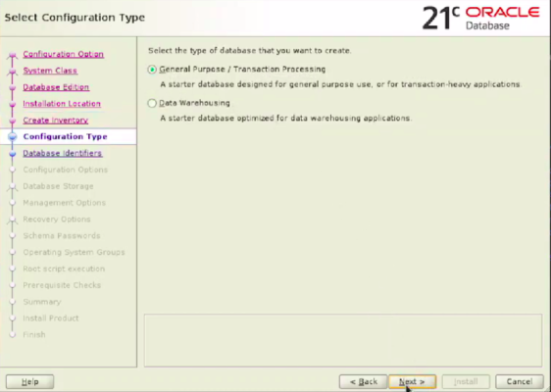Click the Configuration Option step marker icon

13,55
